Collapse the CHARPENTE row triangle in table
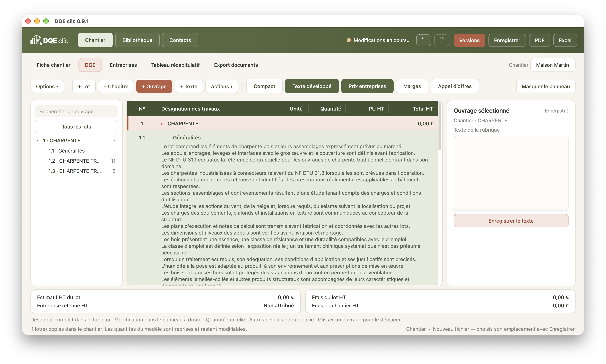 [161, 124]
